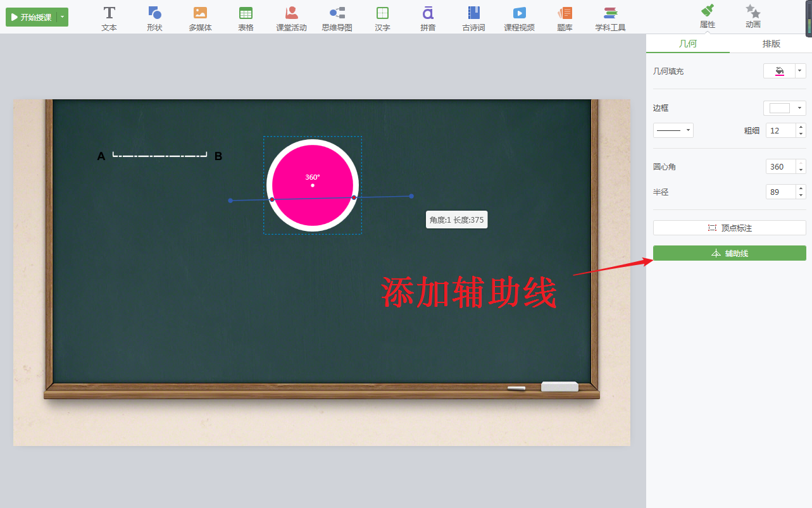Click the 边框 border color swatch
The width and height of the screenshot is (812, 508).
[x=779, y=108]
